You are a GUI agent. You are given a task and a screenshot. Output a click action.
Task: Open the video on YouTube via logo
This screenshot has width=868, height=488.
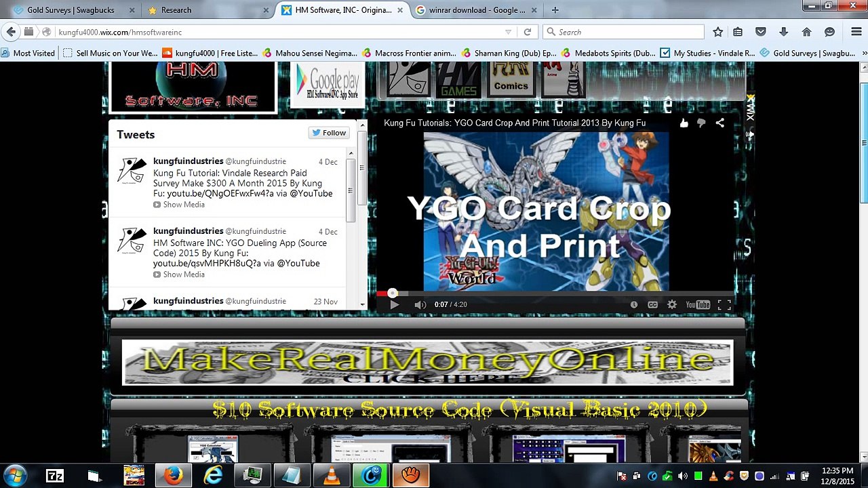698,305
